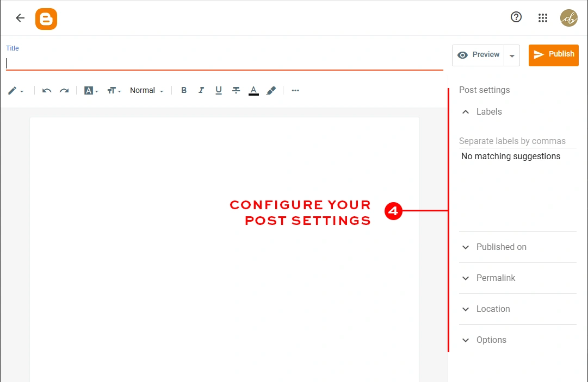Open the Normal paragraph style dropdown
Viewport: 588px width, 382px height.
(x=147, y=90)
